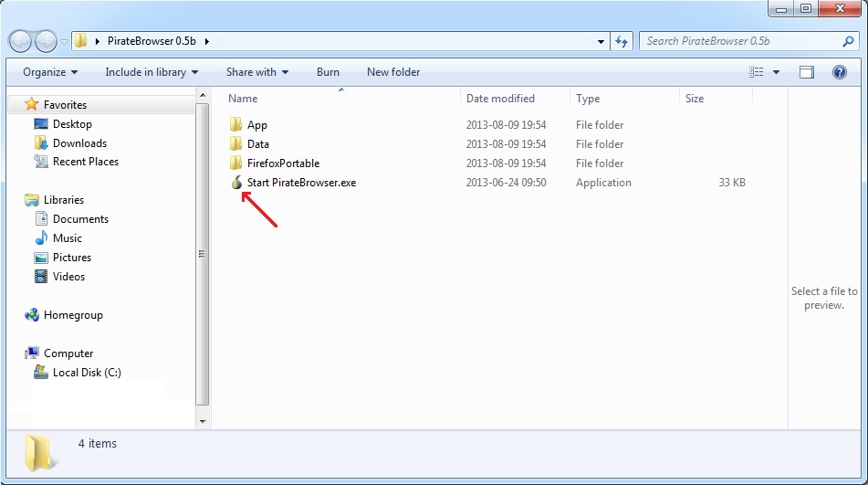This screenshot has width=868, height=485.
Task: Click the Back navigation arrow
Action: click(x=20, y=41)
